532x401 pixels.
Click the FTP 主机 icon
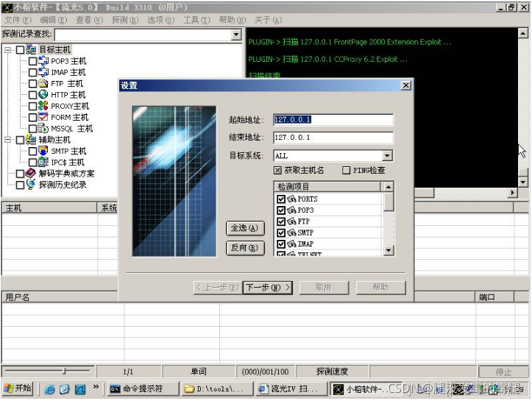pyautogui.click(x=43, y=83)
